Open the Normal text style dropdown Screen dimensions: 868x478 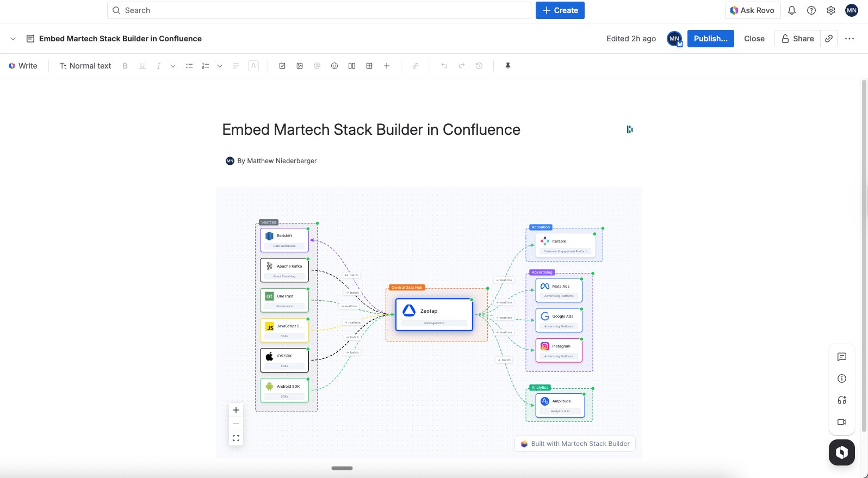[85, 66]
